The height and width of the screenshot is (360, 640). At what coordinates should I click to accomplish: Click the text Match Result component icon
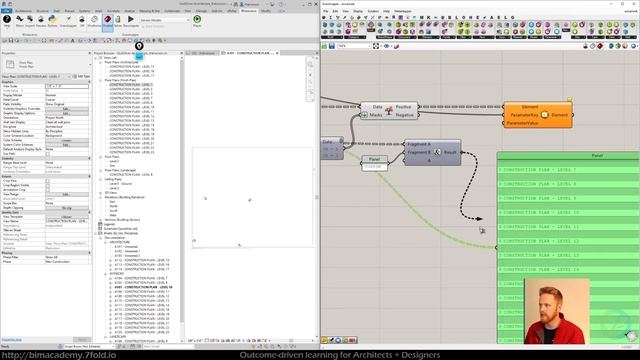pyautogui.click(x=437, y=152)
